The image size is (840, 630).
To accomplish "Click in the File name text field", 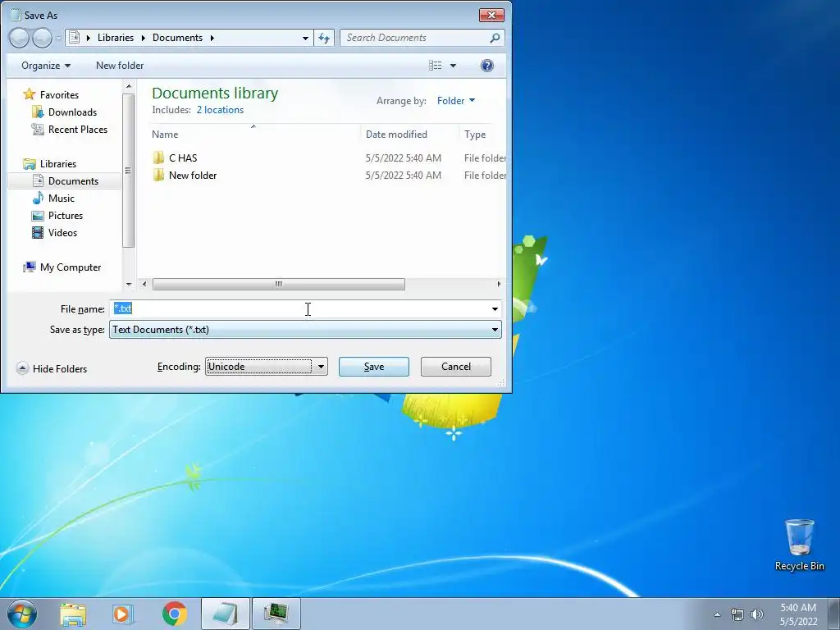I will 299,309.
